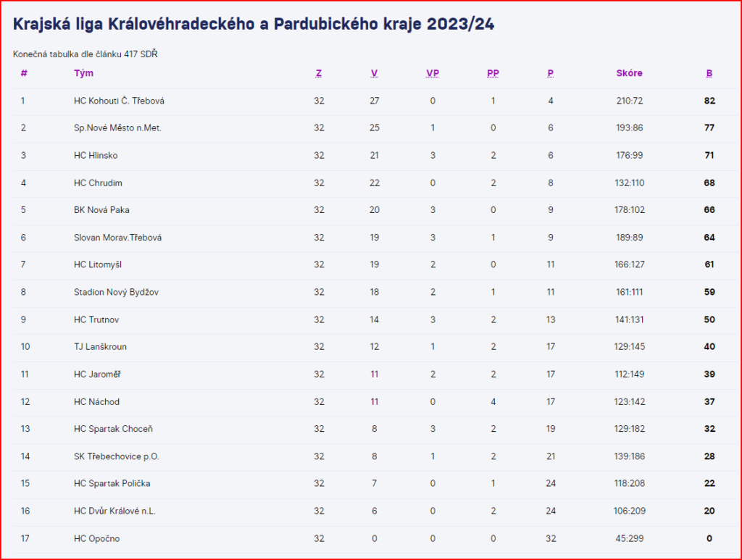Click HC Náchod's wins value 11
The image size is (742, 560).
374,402
